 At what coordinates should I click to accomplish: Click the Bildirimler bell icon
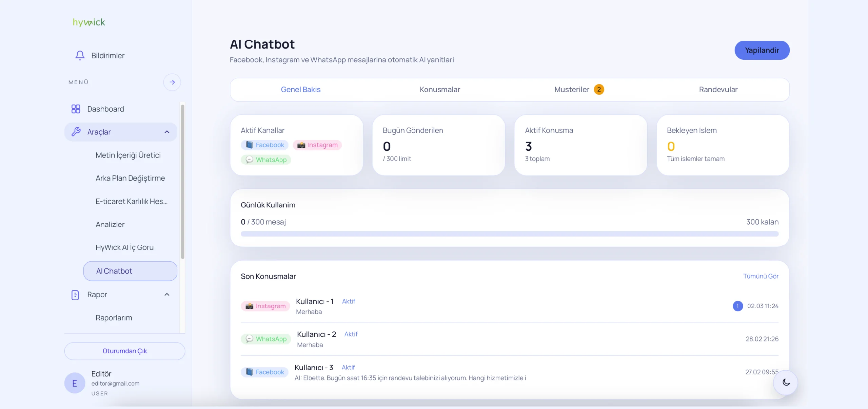coord(80,55)
